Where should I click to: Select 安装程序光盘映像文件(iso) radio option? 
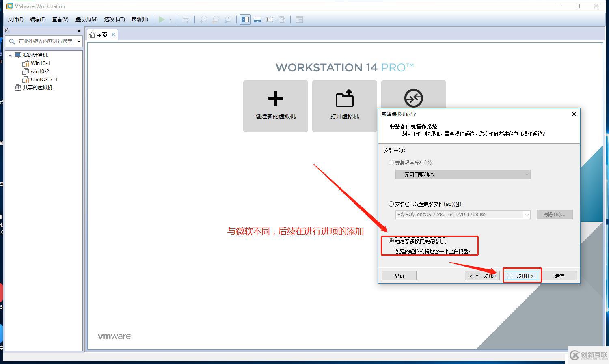[x=391, y=204]
